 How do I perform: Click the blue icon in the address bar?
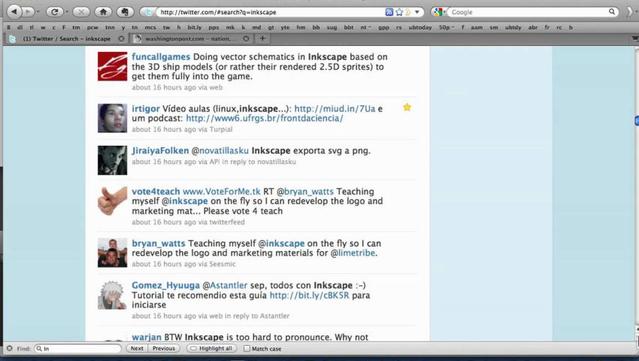tap(389, 12)
